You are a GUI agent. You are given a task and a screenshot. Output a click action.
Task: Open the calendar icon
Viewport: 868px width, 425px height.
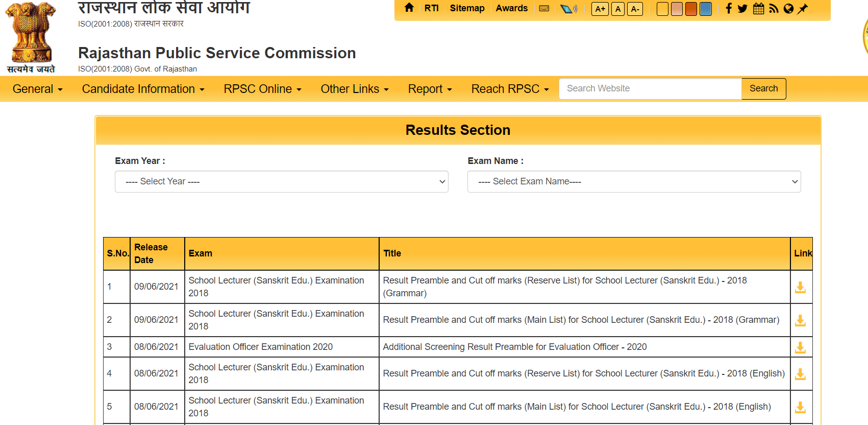click(x=759, y=9)
